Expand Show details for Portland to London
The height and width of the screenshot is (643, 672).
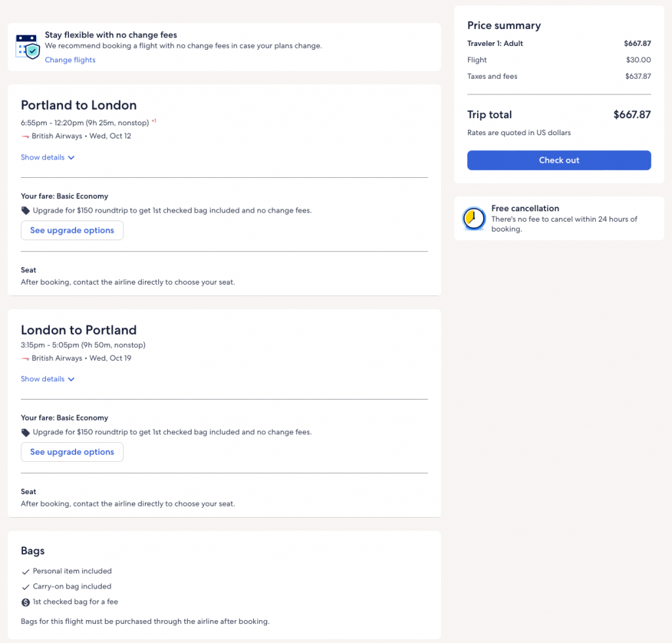click(x=43, y=157)
